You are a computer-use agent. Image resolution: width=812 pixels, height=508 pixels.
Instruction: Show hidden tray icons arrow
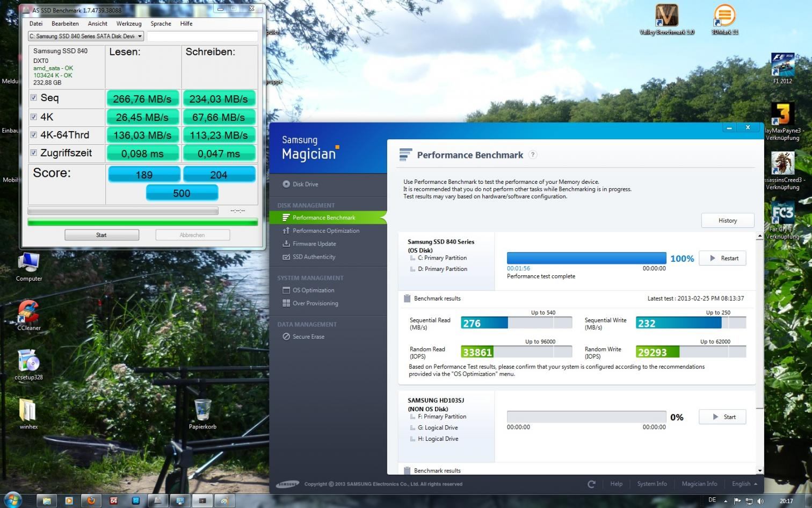click(x=727, y=501)
